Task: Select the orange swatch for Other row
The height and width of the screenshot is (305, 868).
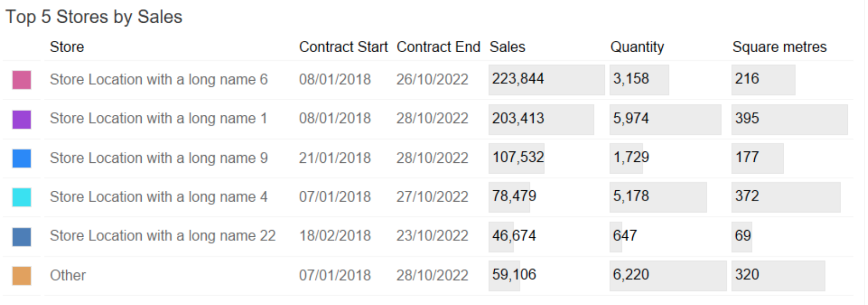Action: pyautogui.click(x=22, y=276)
